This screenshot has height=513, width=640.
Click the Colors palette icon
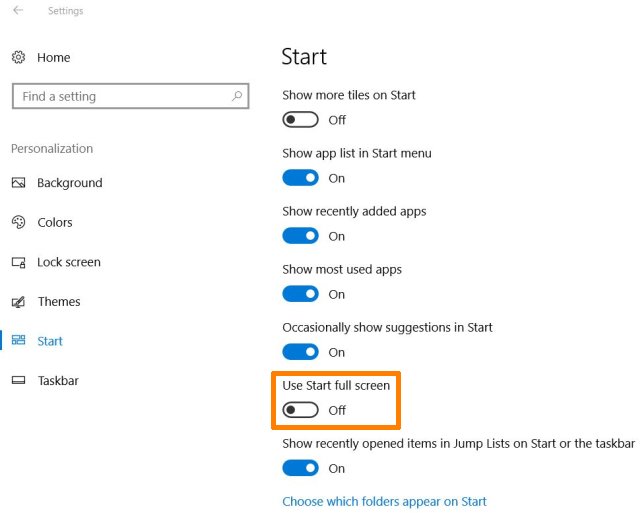(18, 222)
